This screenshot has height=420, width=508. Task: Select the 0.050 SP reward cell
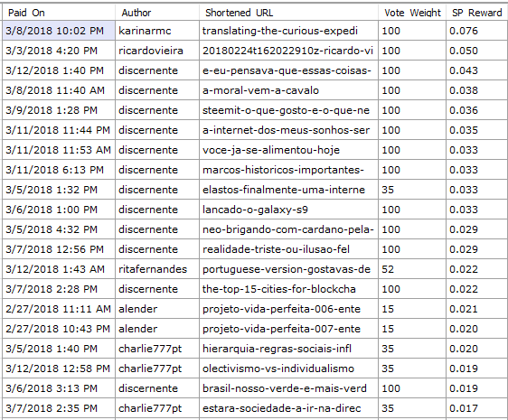[477, 51]
